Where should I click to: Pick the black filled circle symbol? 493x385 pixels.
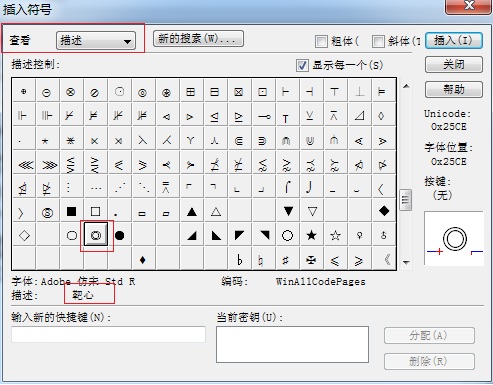coord(119,235)
